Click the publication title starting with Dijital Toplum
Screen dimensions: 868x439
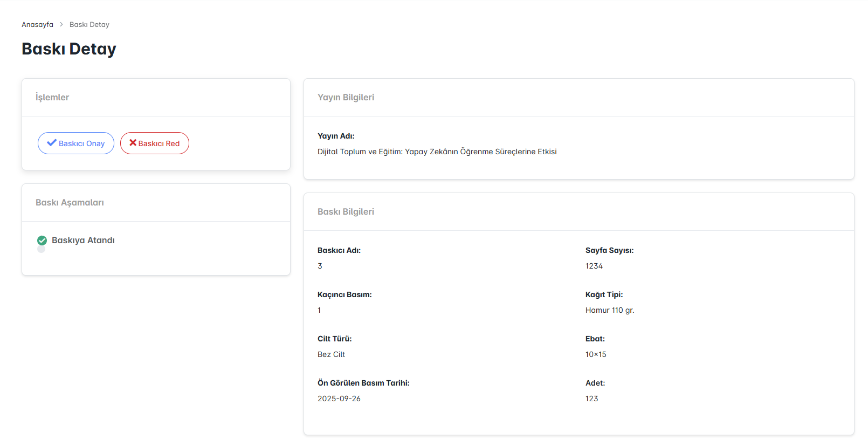[x=437, y=152]
